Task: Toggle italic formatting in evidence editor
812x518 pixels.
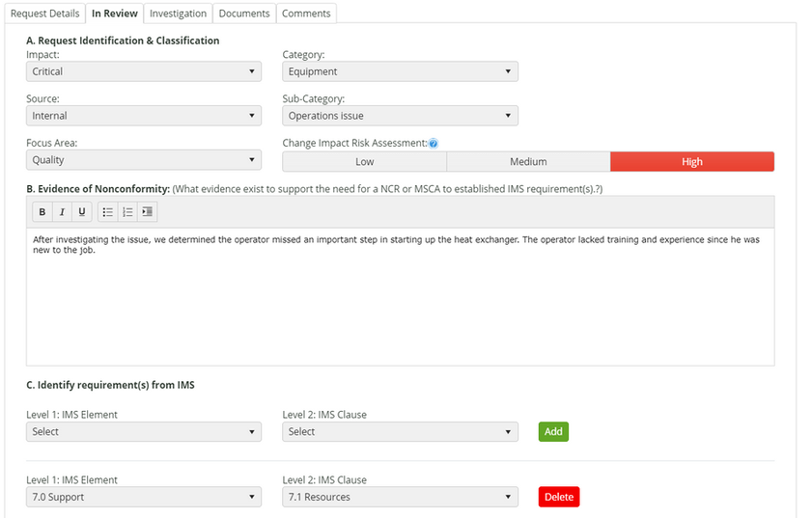Action: coord(62,212)
